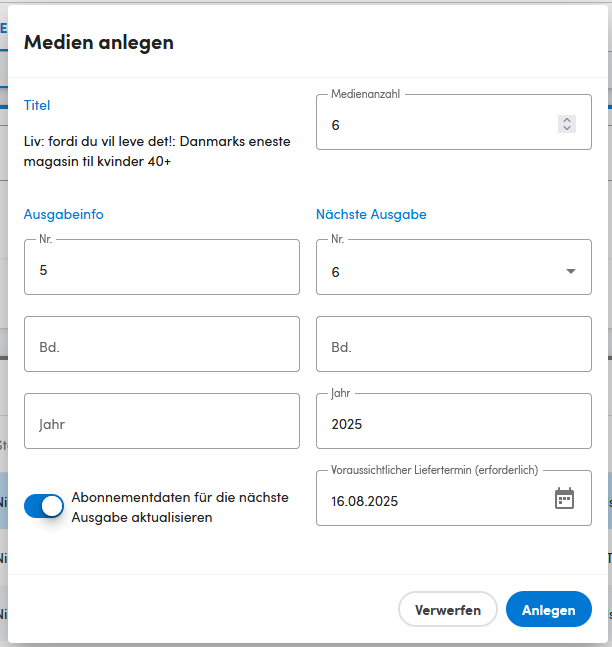This screenshot has width=612, height=647.
Task: Decrease Medienanzahl with the down arrow
Action: tap(567, 128)
